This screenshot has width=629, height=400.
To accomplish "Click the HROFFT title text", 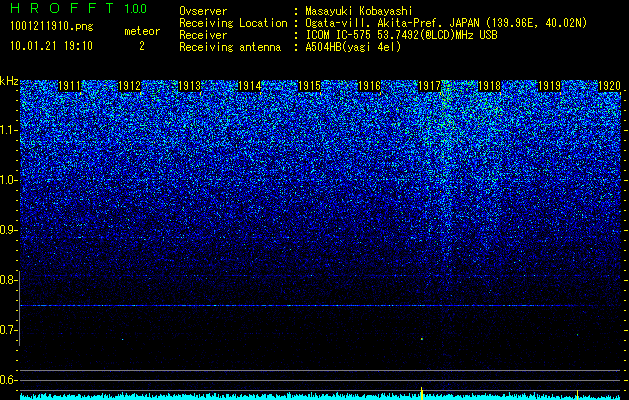I will [x=63, y=8].
